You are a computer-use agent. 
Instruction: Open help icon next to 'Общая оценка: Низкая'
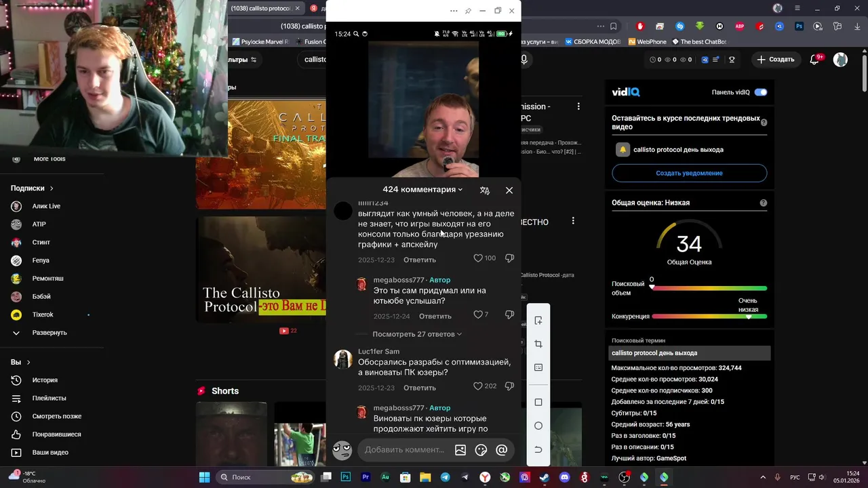(x=764, y=203)
